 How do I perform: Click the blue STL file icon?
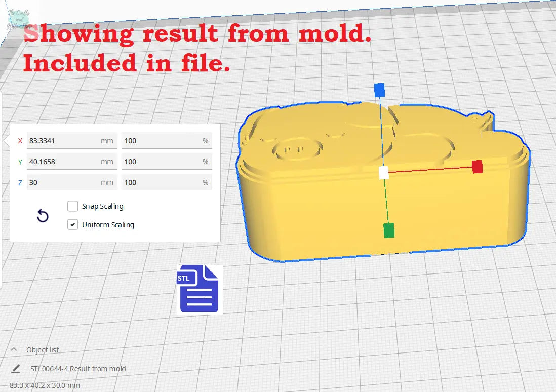click(199, 288)
